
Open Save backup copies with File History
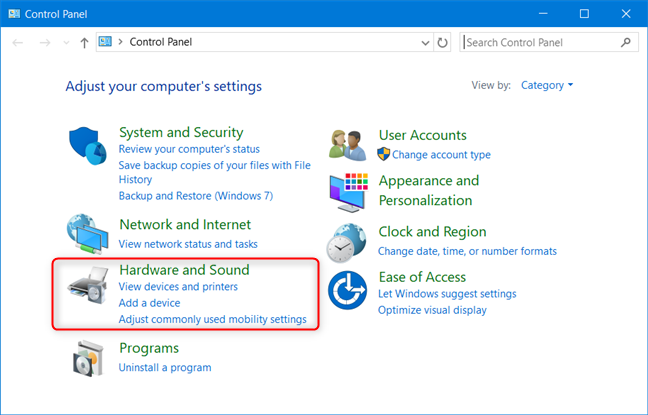tap(214, 172)
